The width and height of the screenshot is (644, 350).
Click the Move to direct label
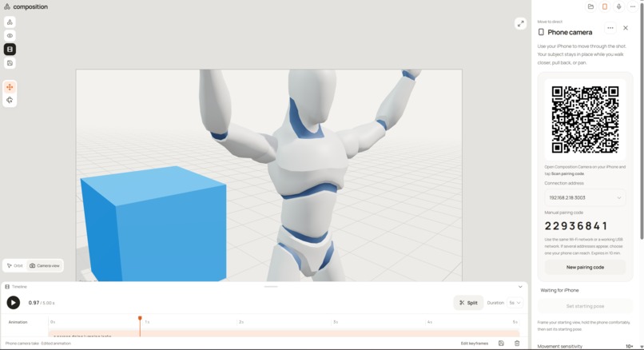coord(550,22)
